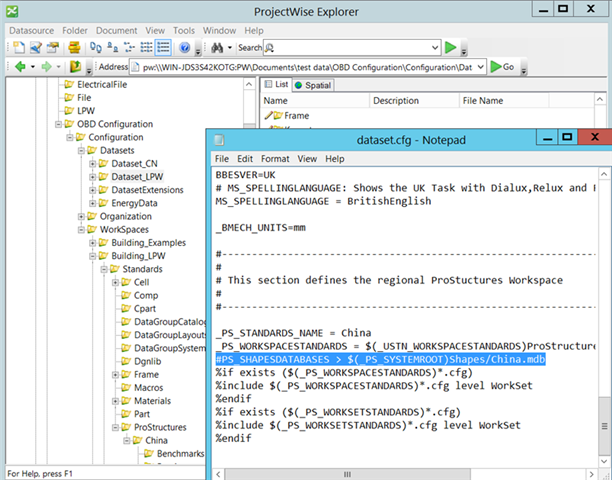Collapse the Standards tree node
612x480 pixels.
(x=104, y=269)
